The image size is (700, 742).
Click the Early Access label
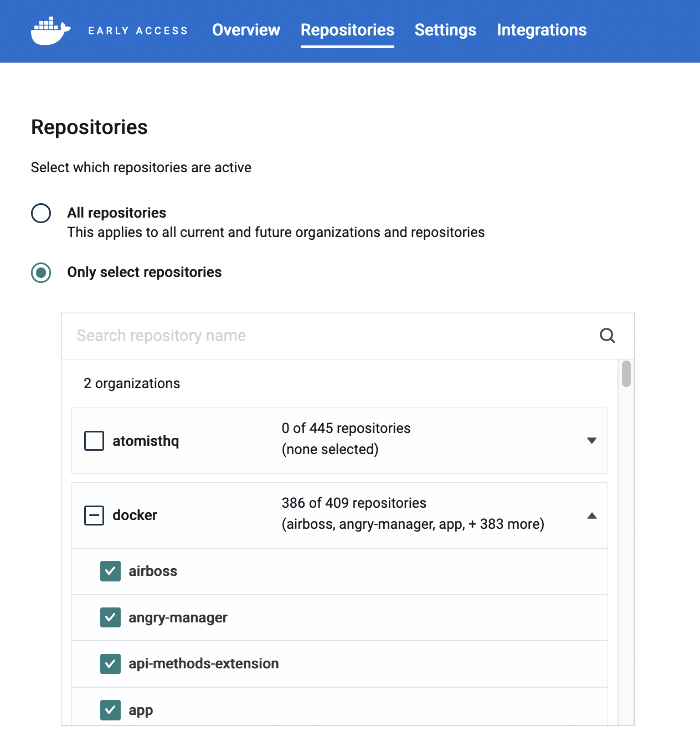tap(138, 31)
